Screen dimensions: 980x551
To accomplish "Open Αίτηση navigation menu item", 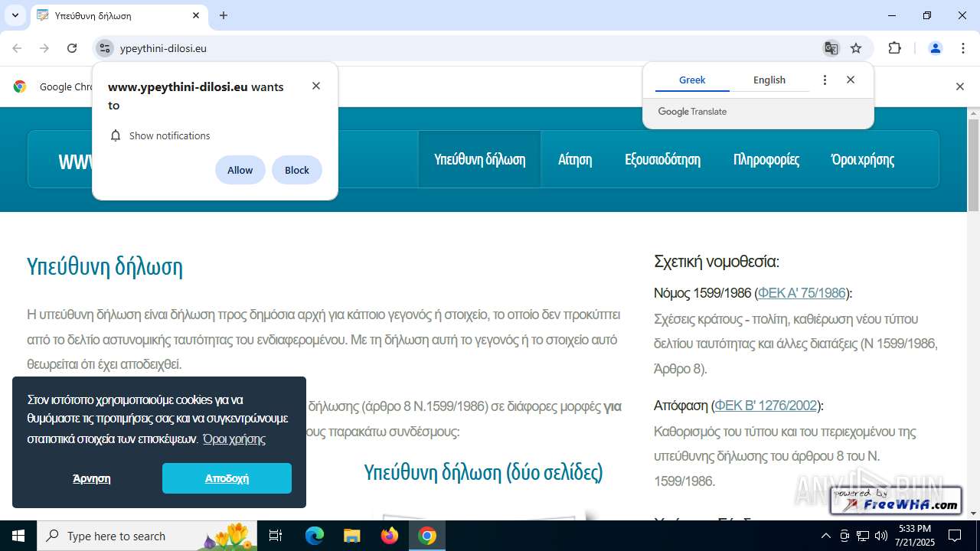I will 575,159.
